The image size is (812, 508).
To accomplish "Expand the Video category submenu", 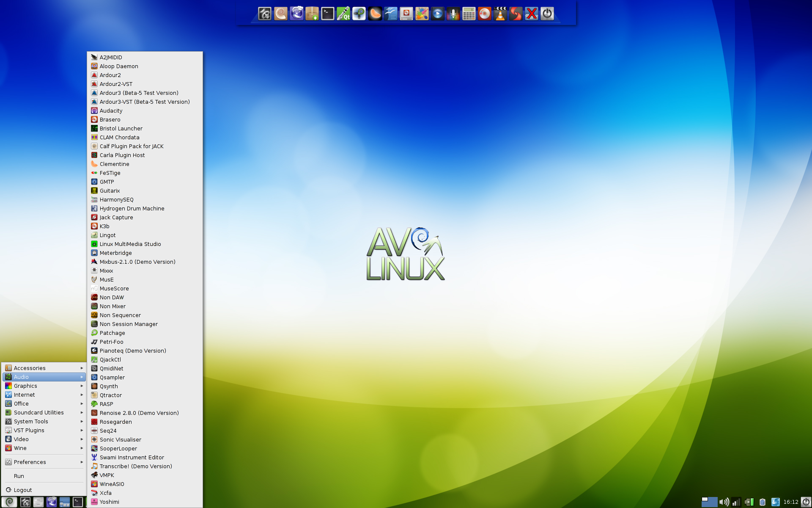I will (x=44, y=439).
